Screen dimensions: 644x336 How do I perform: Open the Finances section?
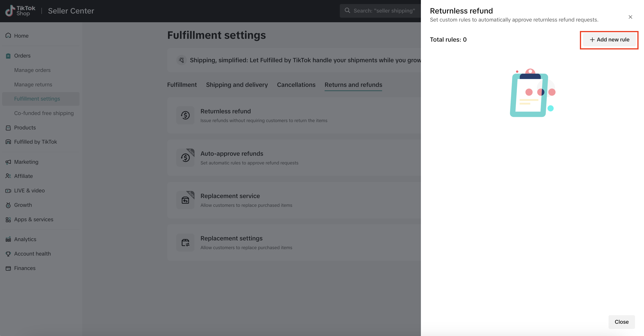[x=25, y=268]
